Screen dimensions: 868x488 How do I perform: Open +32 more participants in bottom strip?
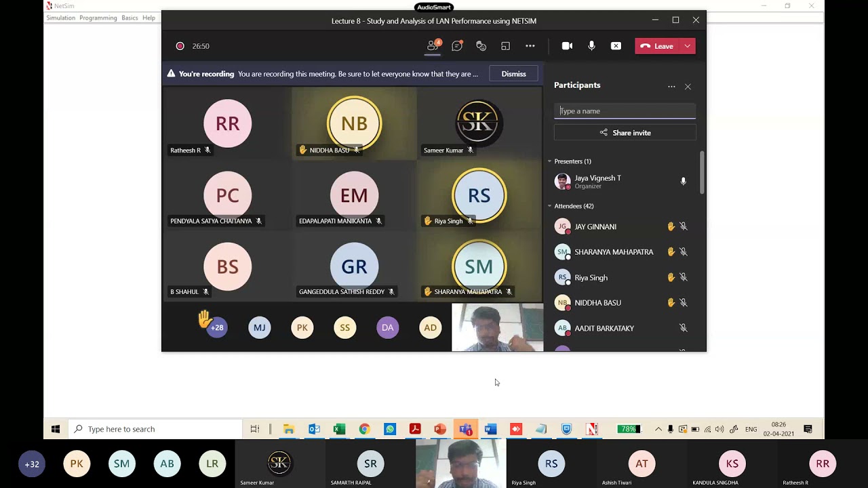[x=32, y=464]
